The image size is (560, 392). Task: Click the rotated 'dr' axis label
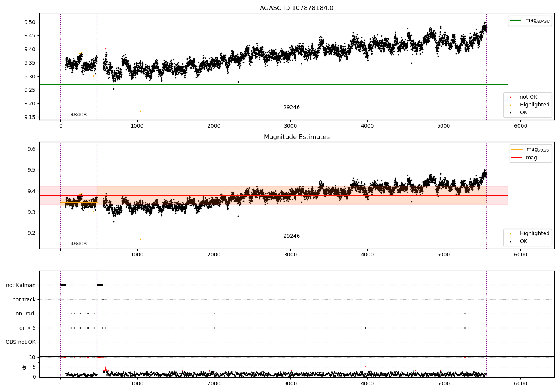click(24, 367)
